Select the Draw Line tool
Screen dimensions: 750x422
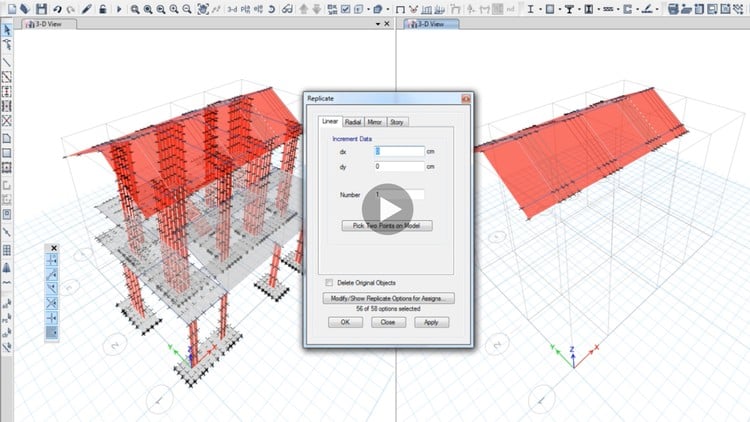[7, 62]
